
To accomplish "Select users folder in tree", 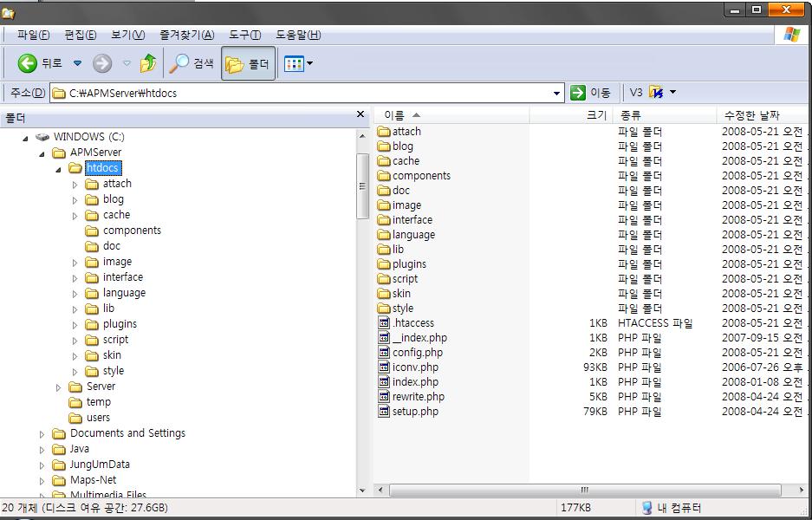I will pyautogui.click(x=99, y=418).
